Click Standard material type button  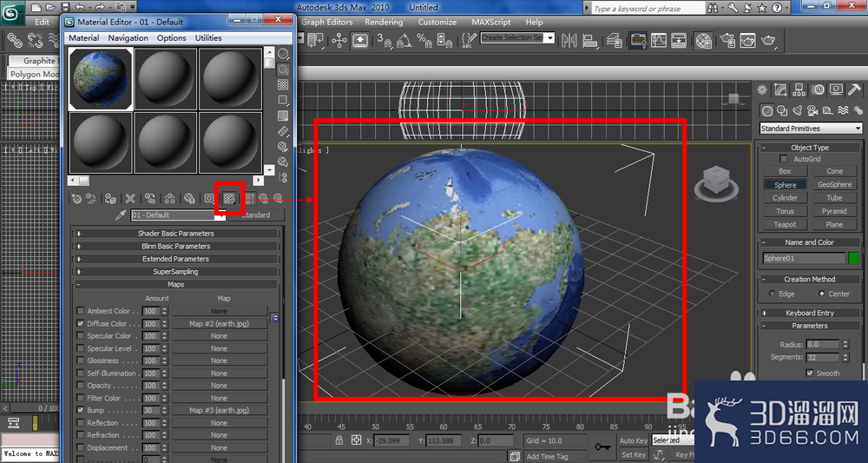click(256, 215)
